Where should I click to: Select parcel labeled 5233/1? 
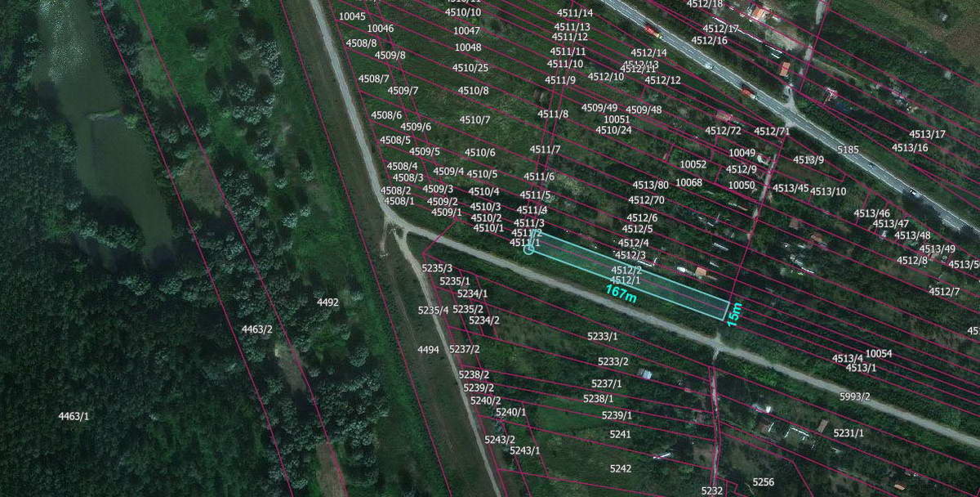[602, 336]
